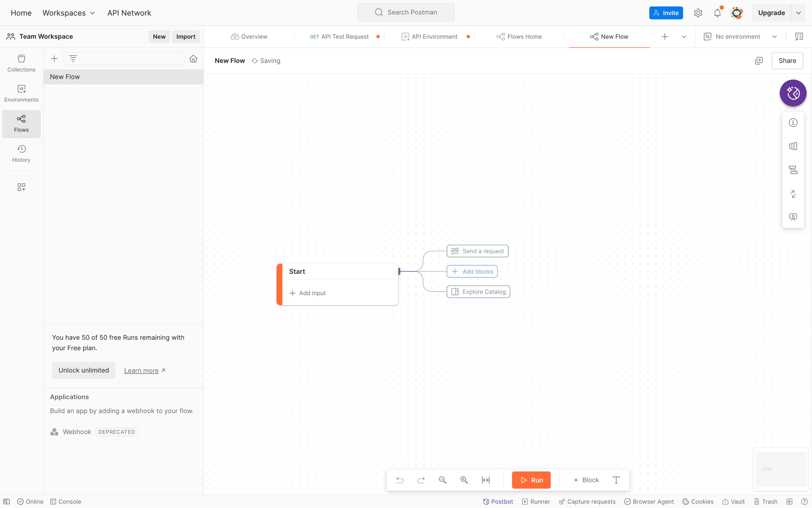Viewport: 812px width, 508px height.
Task: Open the two-arrows icon in right panel
Action: click(x=793, y=194)
